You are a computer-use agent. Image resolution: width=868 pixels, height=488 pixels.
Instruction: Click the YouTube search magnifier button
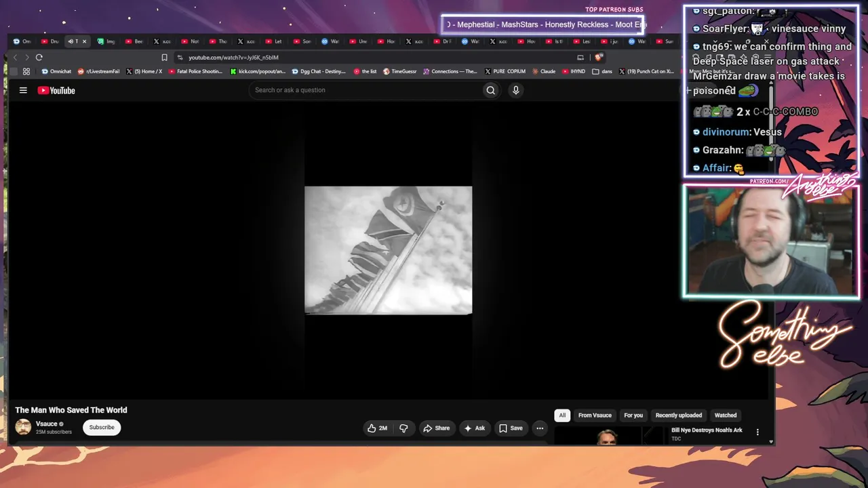491,90
